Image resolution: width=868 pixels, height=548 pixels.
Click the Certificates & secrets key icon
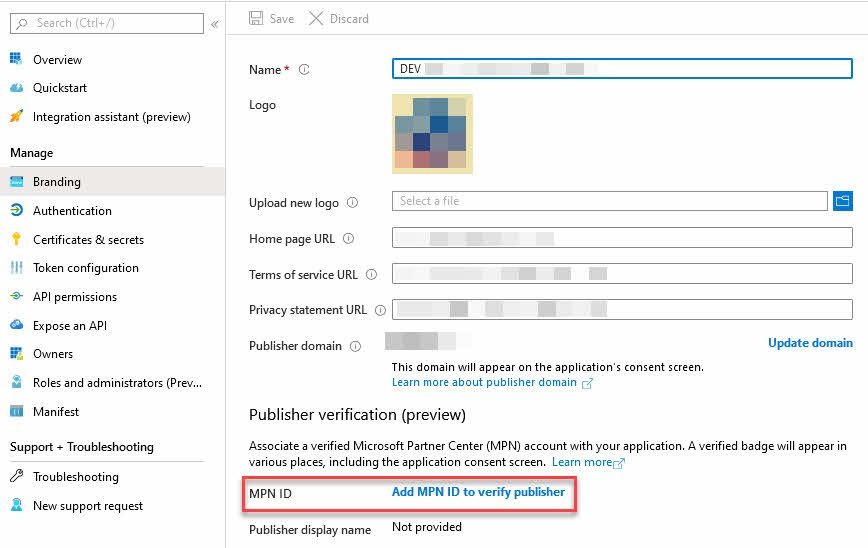[x=17, y=239]
